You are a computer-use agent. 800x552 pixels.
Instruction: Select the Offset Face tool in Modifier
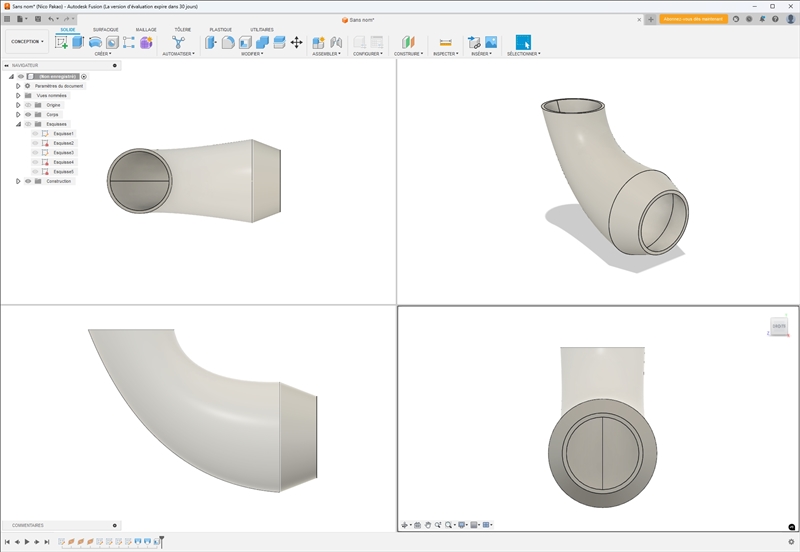click(279, 42)
